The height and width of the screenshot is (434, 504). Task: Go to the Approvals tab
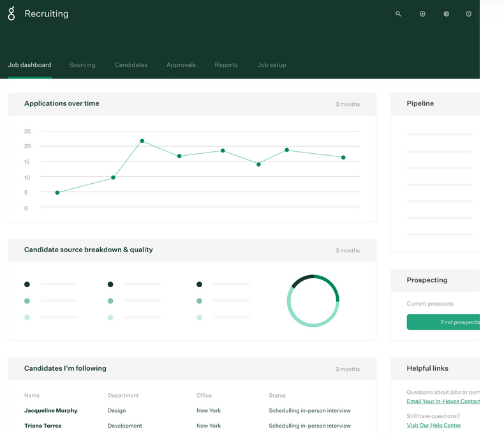click(181, 65)
